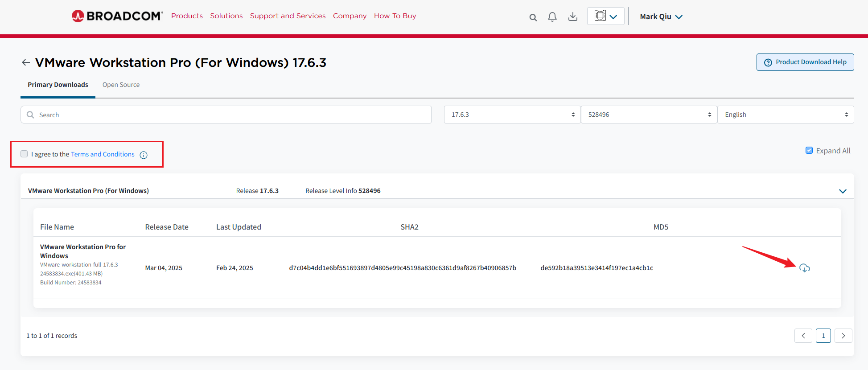The width and height of the screenshot is (868, 370).
Task: Click the magnifier icon in the Search field
Action: [30, 115]
